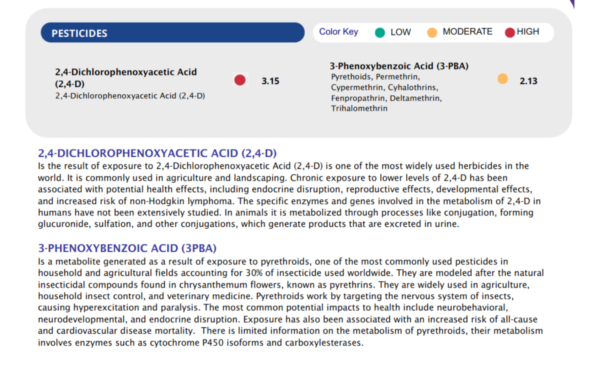Select bold 2,4-Dichlorophenoxyacetic Acid title in panel
Screen dimensions: 600x378
tap(126, 78)
